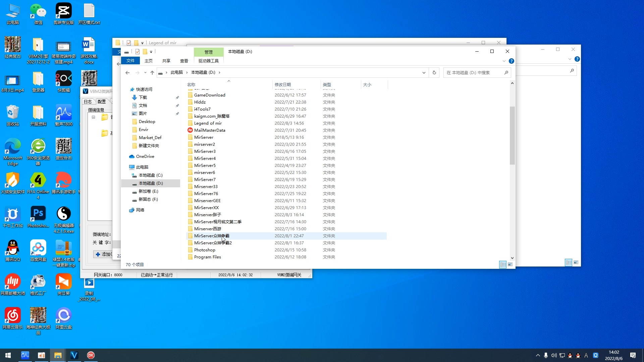
Task: Open address bar history dropdown
Action: [x=424, y=72]
